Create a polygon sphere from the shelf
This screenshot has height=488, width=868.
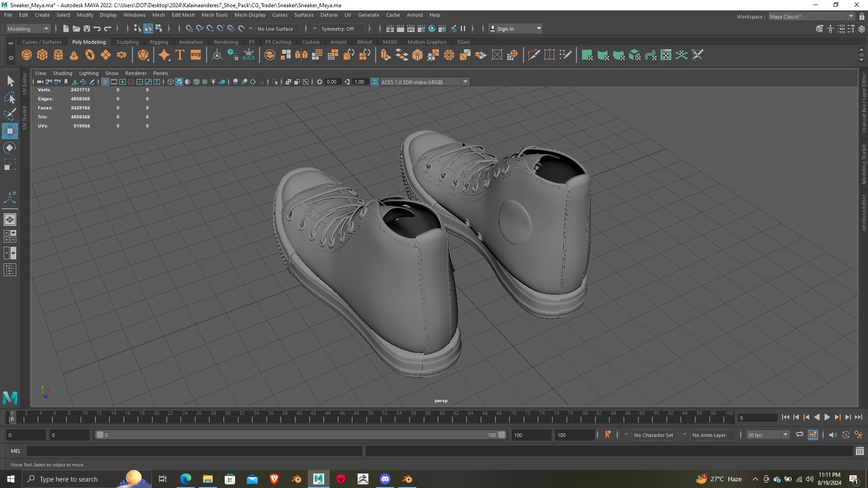pos(27,55)
